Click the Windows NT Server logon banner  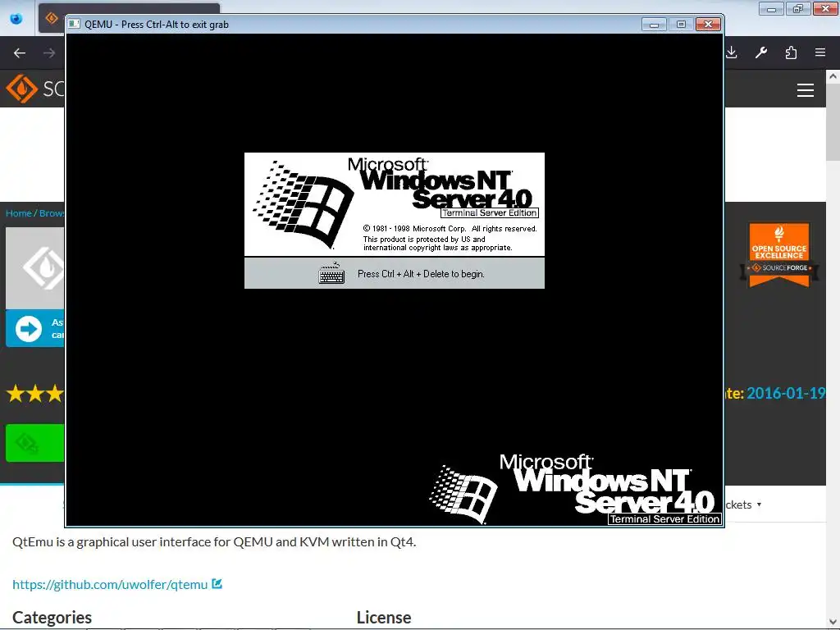coord(395,204)
